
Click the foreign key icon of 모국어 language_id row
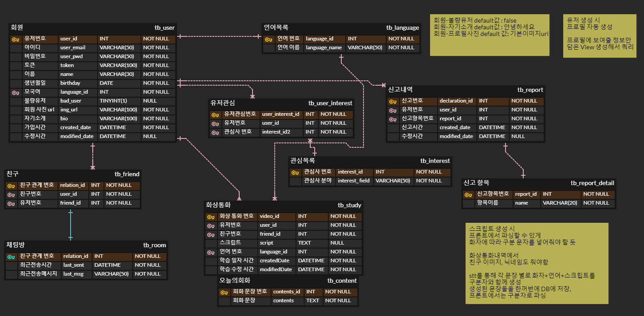tap(16, 92)
